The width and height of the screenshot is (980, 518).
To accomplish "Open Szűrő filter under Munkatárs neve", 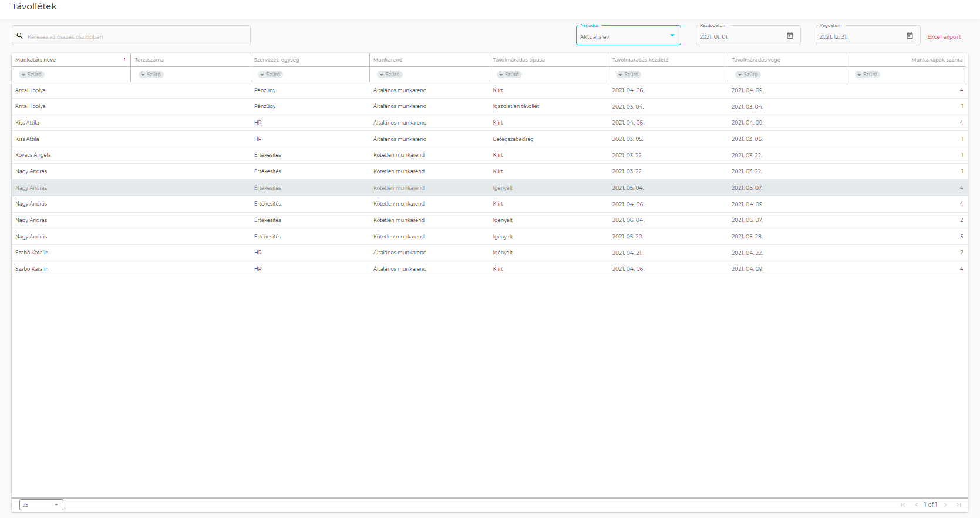I will point(32,75).
